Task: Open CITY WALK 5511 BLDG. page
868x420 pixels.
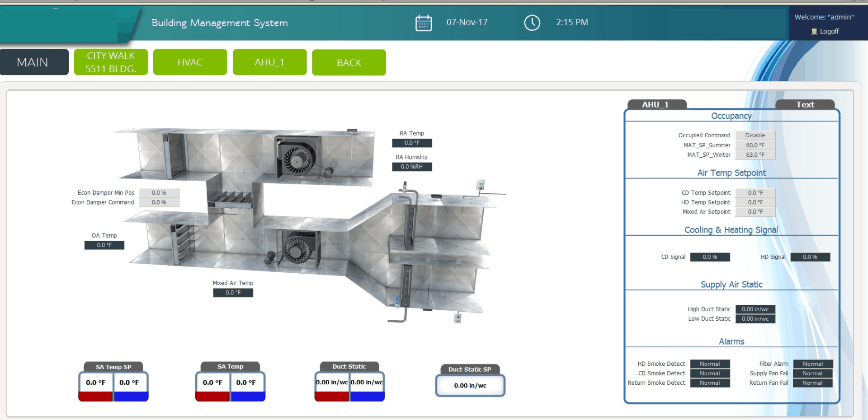Action: [111, 62]
